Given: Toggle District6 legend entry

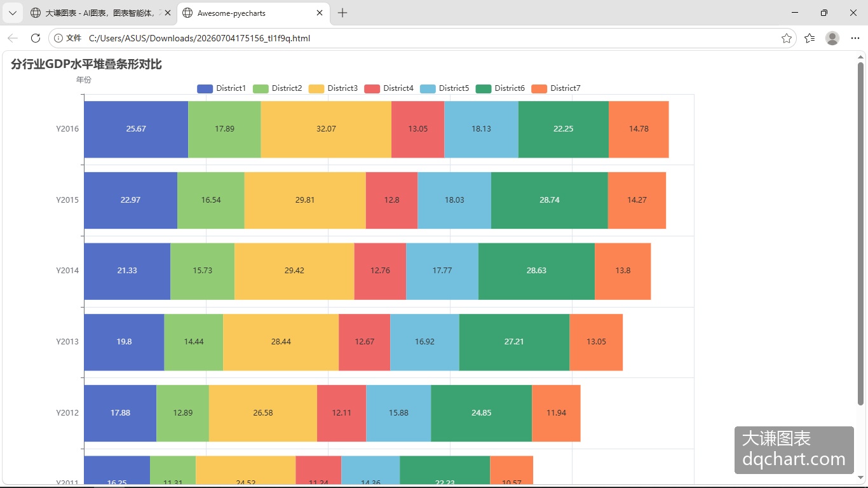Looking at the screenshot, I should pos(500,88).
